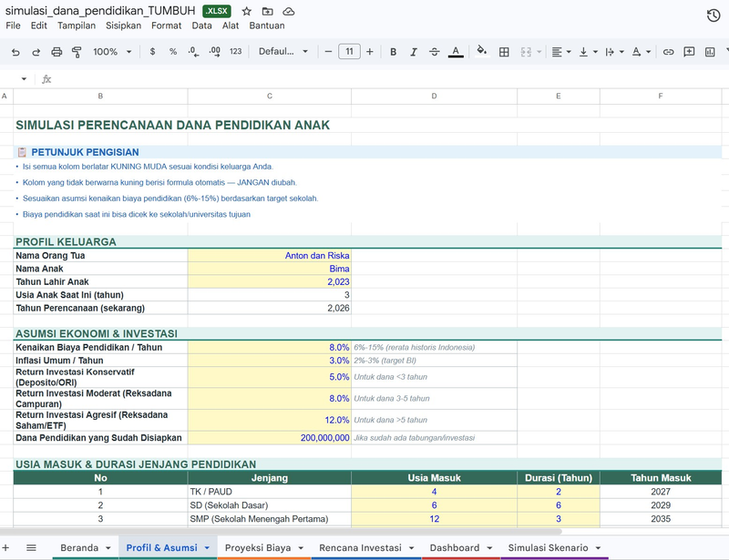Click the XLSX file badge
The width and height of the screenshot is (729, 560).
pyautogui.click(x=217, y=11)
